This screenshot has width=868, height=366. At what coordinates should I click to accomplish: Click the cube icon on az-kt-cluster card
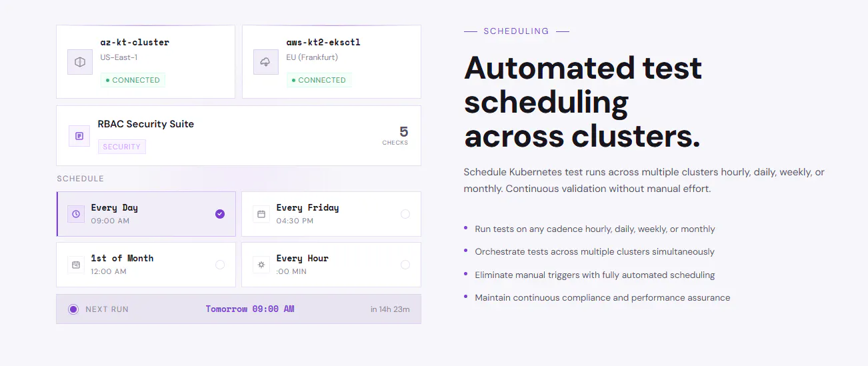click(x=80, y=62)
